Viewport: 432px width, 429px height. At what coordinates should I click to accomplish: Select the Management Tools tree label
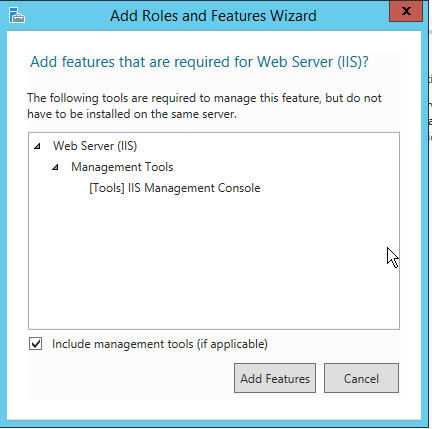122,167
